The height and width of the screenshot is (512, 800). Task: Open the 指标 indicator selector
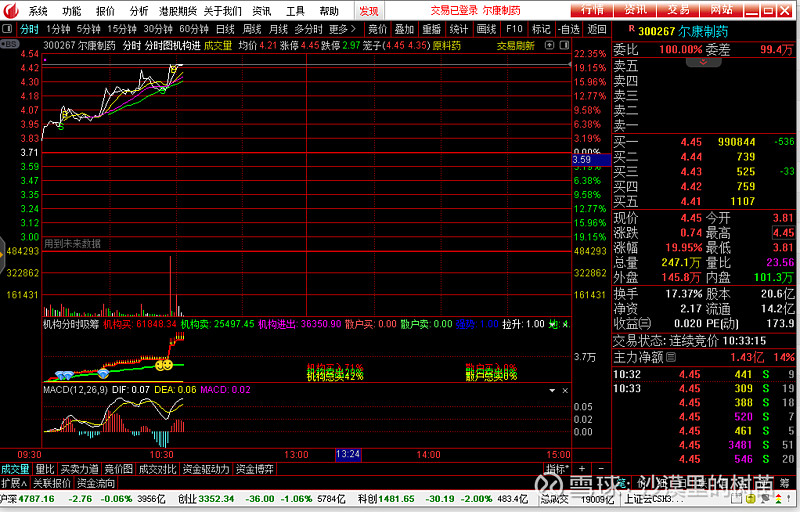click(557, 469)
